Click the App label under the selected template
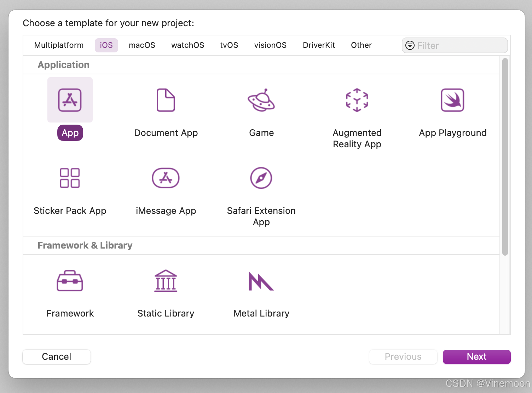 (70, 133)
